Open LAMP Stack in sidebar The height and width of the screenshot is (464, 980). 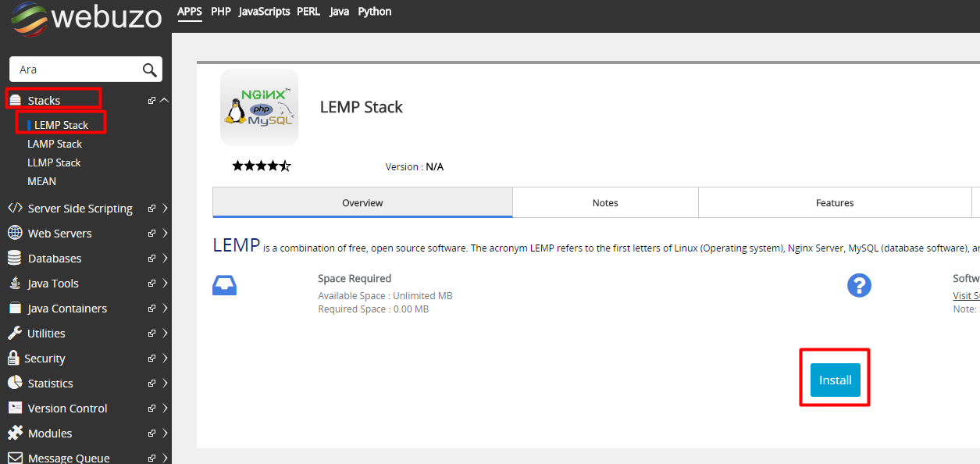[x=55, y=144]
